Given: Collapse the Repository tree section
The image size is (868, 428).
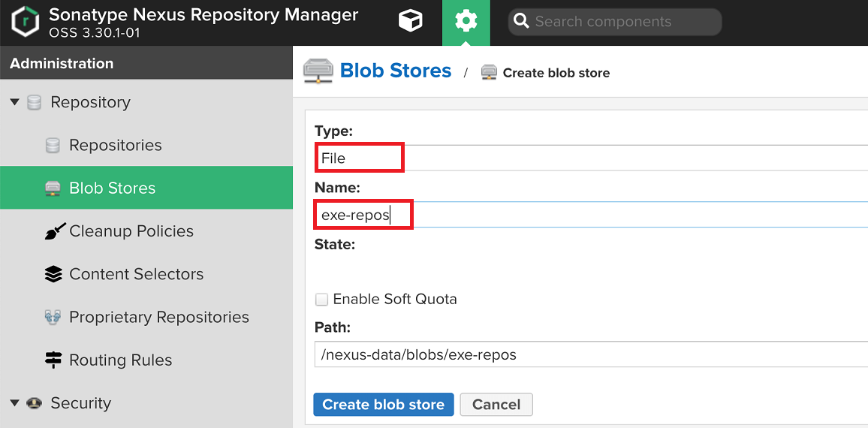Looking at the screenshot, I should point(15,102).
